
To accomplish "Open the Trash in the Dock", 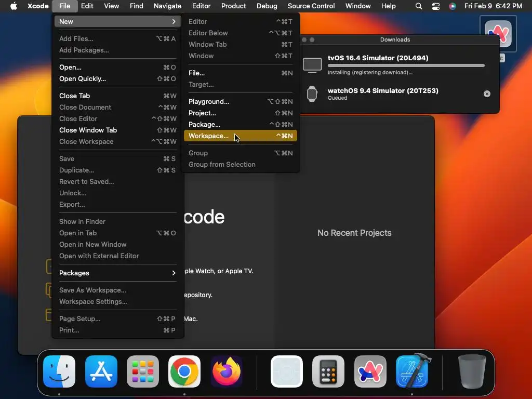I will [x=472, y=371].
